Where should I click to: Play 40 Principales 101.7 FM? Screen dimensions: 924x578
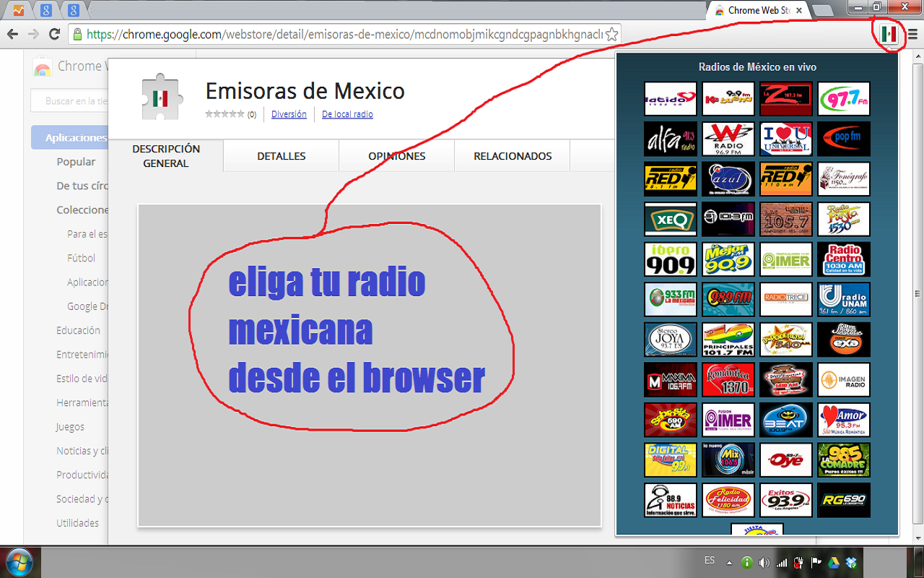tap(728, 340)
